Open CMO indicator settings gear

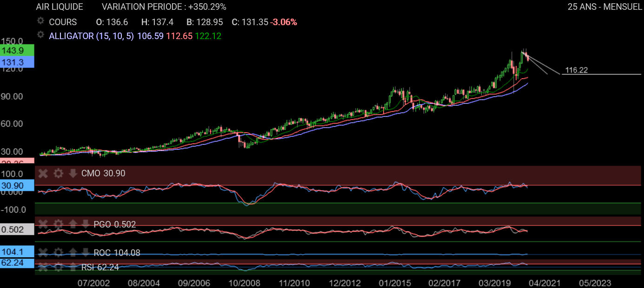[58, 174]
